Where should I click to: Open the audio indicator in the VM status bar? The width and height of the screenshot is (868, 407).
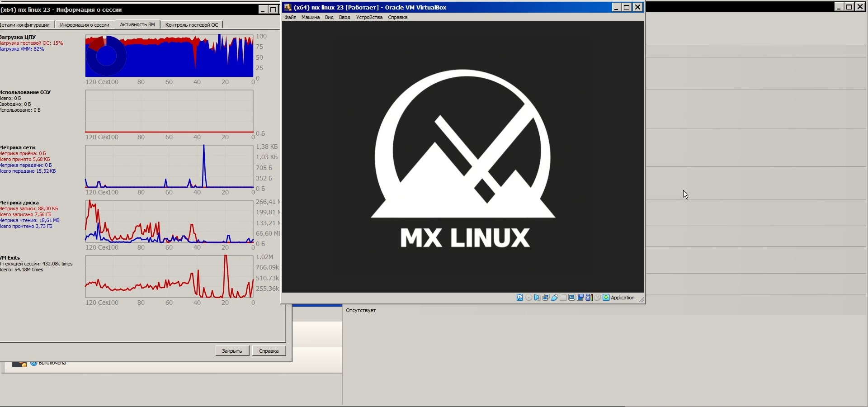coord(537,298)
